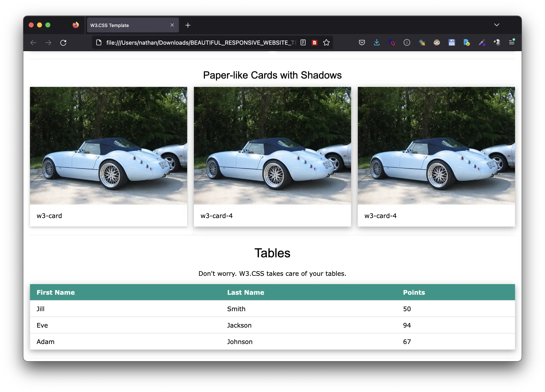Open the tab list chevron
The width and height of the screenshot is (545, 392).
(x=497, y=25)
